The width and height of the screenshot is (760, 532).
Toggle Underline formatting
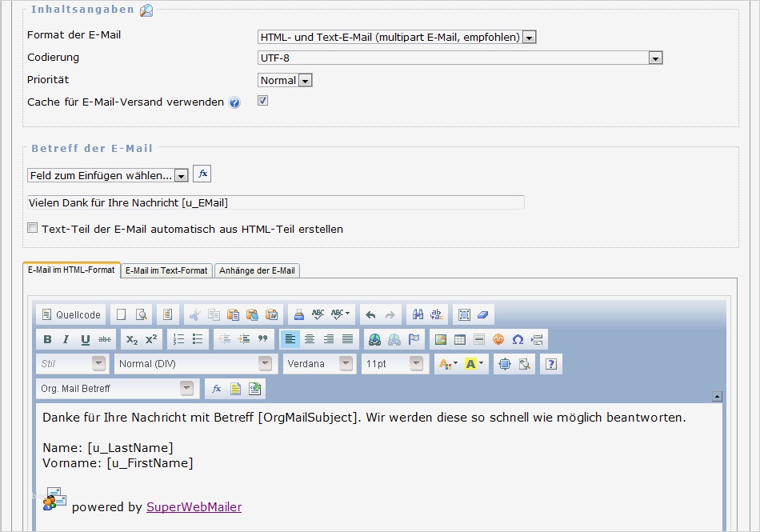coord(86,339)
